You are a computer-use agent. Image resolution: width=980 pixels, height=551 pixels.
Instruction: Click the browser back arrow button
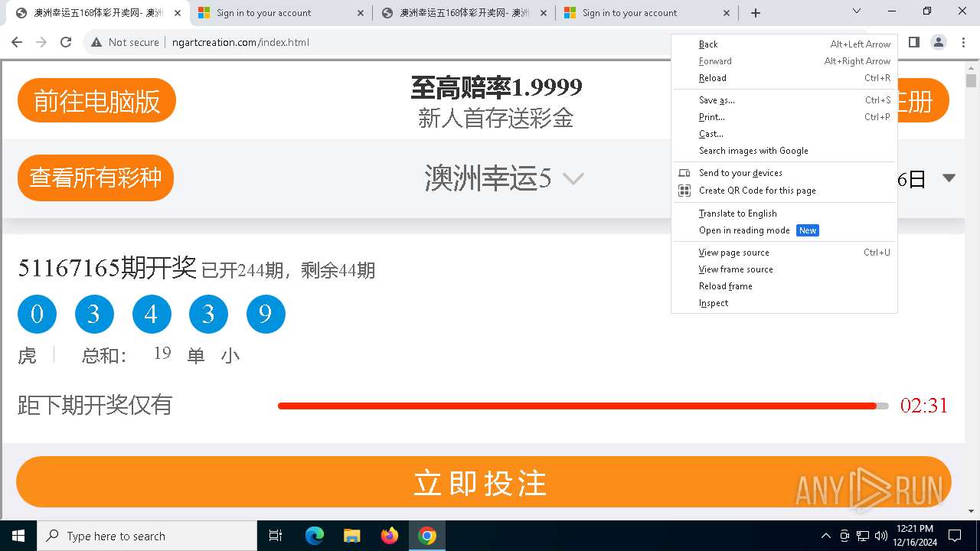coord(17,42)
